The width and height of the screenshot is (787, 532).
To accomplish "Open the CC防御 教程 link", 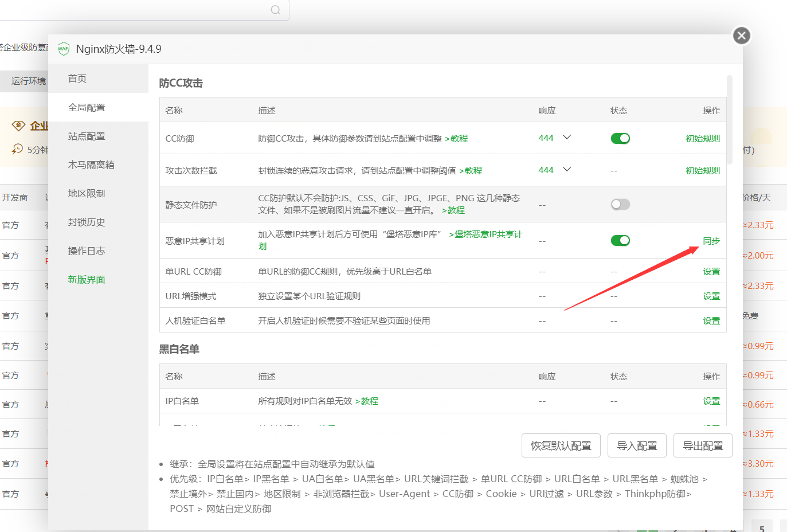I will [x=456, y=138].
